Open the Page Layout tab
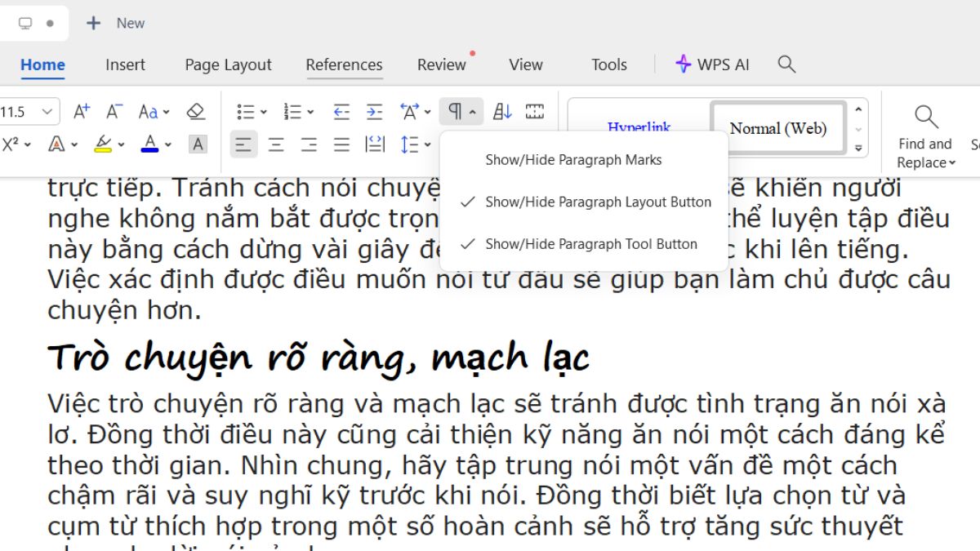This screenshot has height=551, width=980. coord(228,64)
